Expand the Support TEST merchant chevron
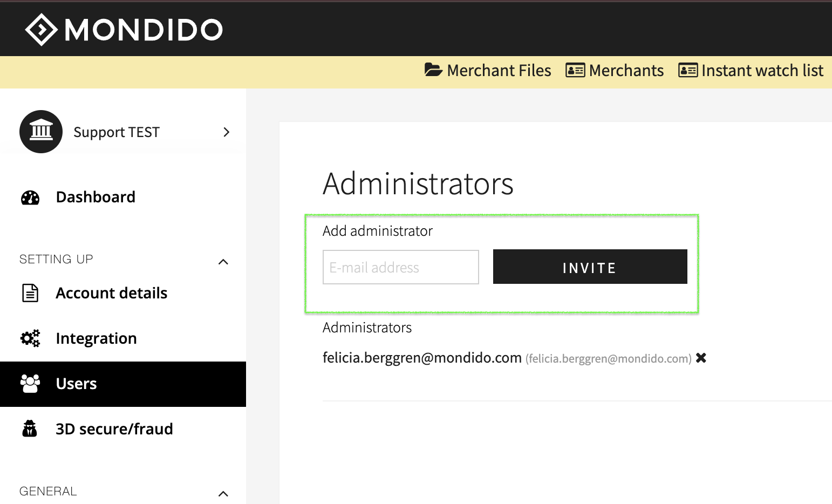832x504 pixels. point(227,132)
